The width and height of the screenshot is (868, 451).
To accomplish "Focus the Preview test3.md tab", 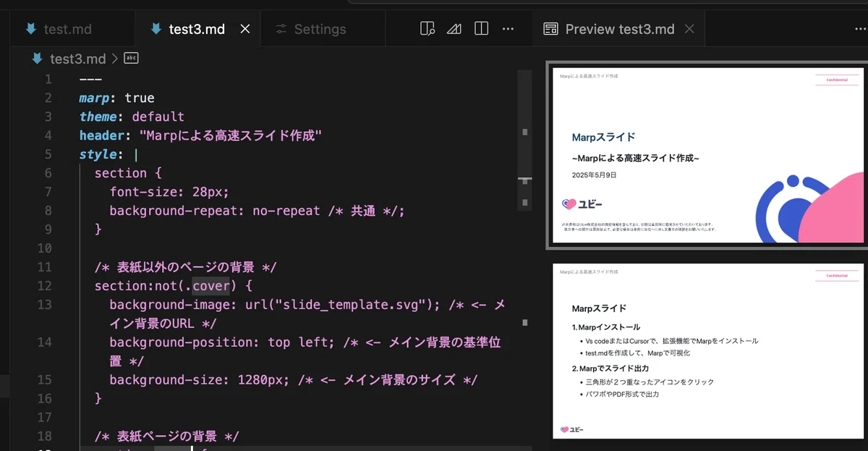I will [x=618, y=29].
